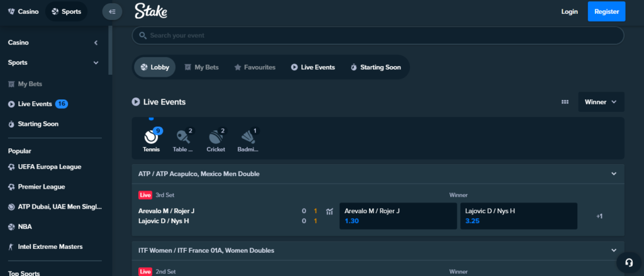
Task: Open the Lajovic D / Nys H match name
Action: tap(164, 221)
